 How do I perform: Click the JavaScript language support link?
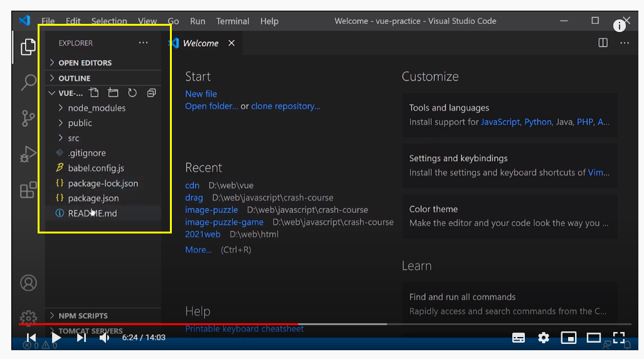pyautogui.click(x=500, y=122)
